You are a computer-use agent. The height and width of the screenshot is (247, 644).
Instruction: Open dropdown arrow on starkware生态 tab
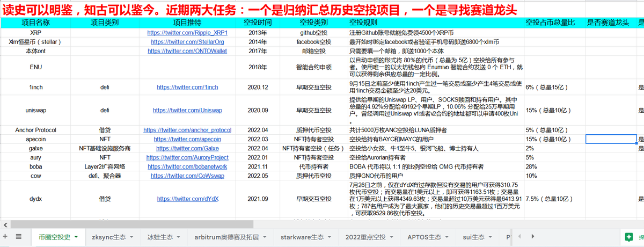[x=330, y=237]
